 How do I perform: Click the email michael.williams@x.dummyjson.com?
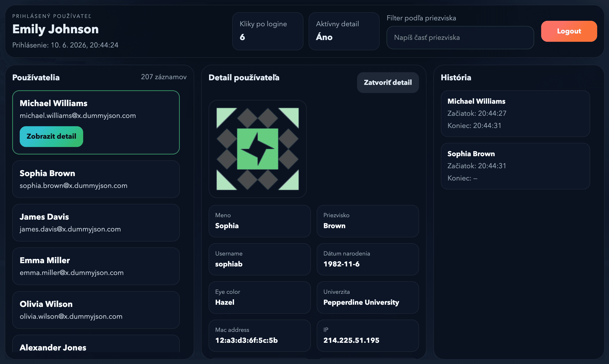tap(78, 115)
